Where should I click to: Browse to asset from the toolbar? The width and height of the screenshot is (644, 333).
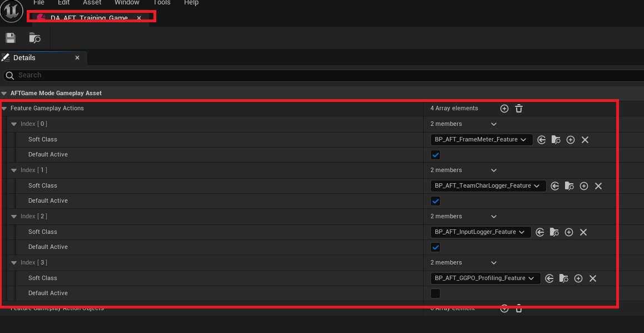coord(34,37)
